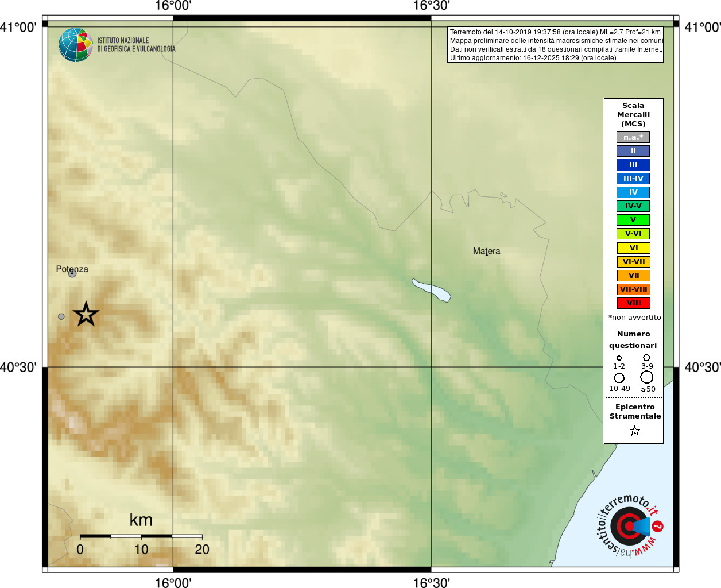The image size is (721, 588).
Task: Click the 1-2 questionnaires circle symbol
Action: coord(619,358)
